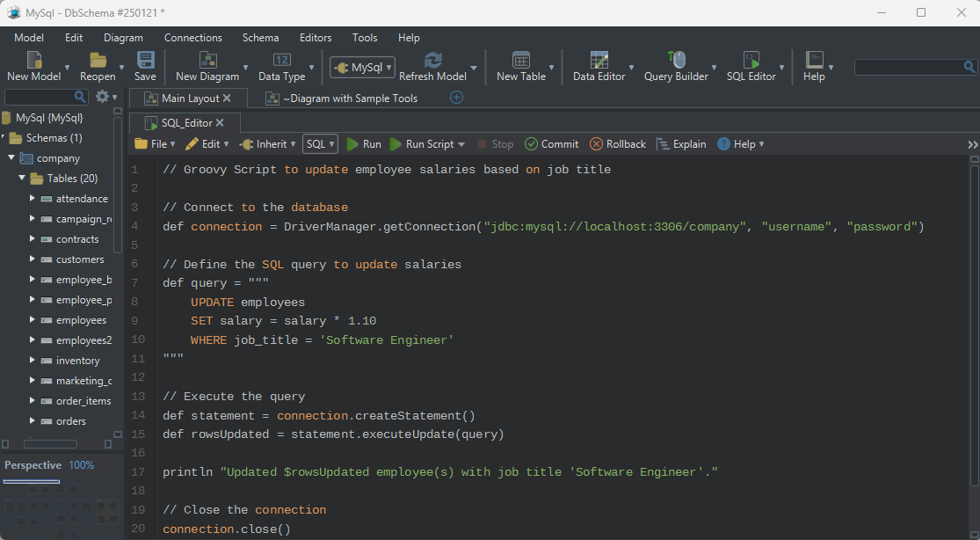980x540 pixels.
Task: Collapse the company schema node
Action: (x=11, y=157)
